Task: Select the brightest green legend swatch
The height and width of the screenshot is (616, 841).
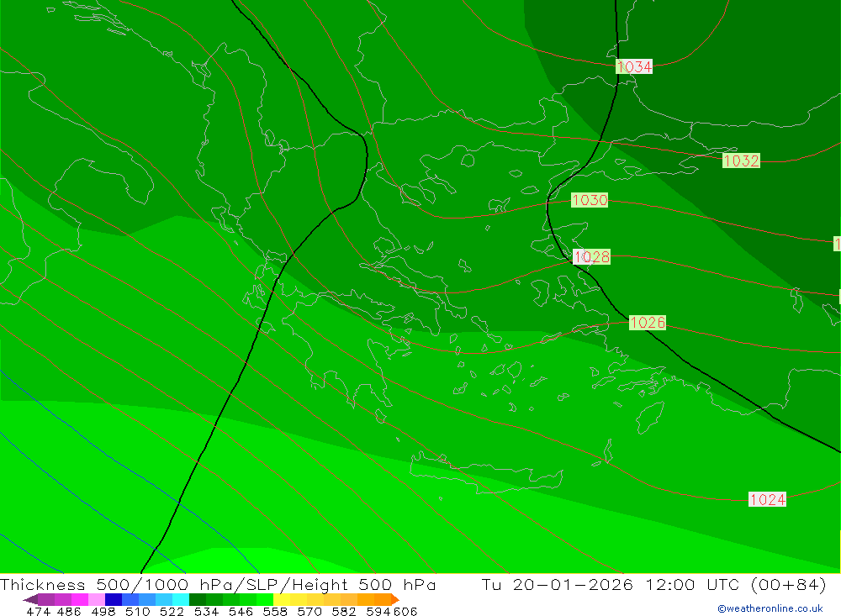Action: click(x=265, y=599)
